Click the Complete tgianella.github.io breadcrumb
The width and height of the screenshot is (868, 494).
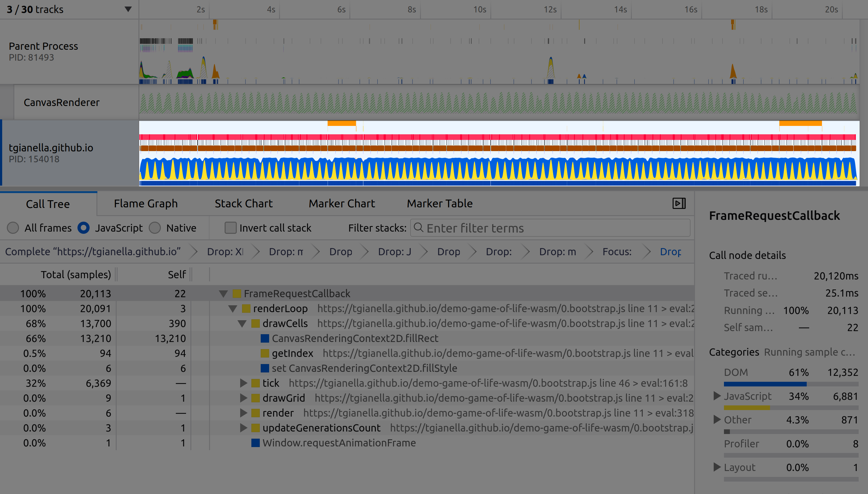pos(93,252)
